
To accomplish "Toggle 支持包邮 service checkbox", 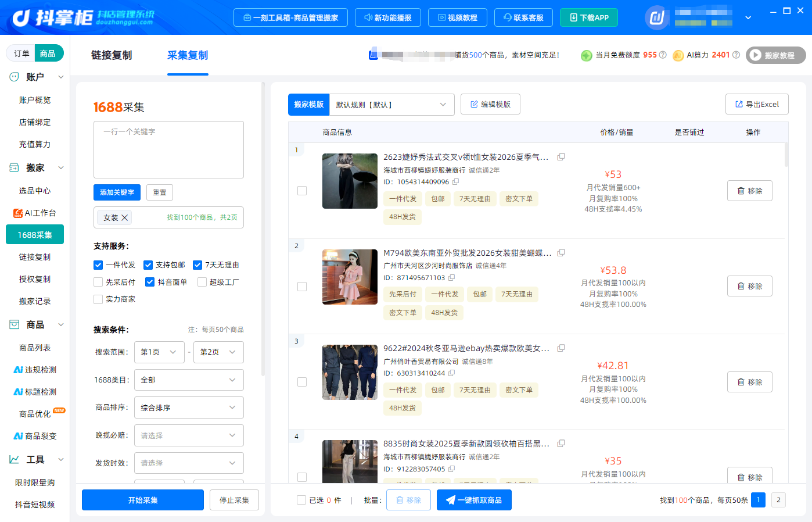I will point(148,265).
